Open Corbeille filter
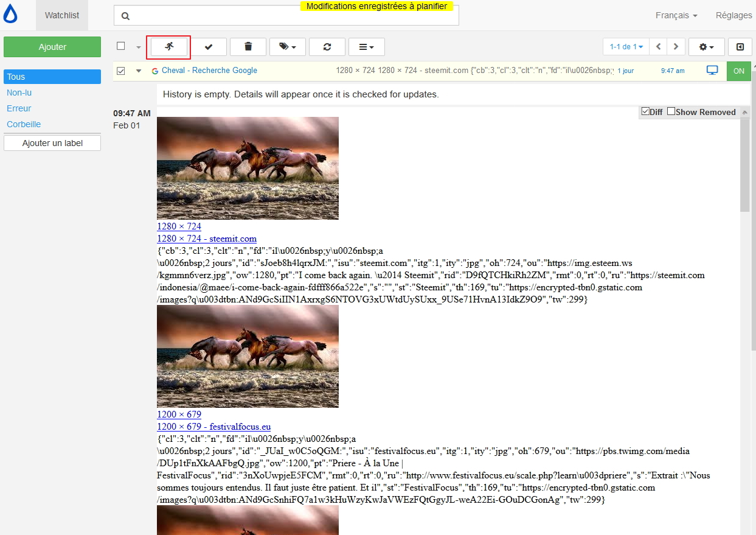This screenshot has width=756, height=535. [24, 124]
